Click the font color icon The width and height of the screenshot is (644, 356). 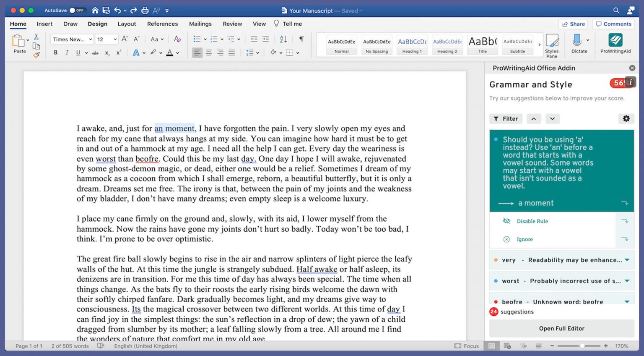coord(170,52)
